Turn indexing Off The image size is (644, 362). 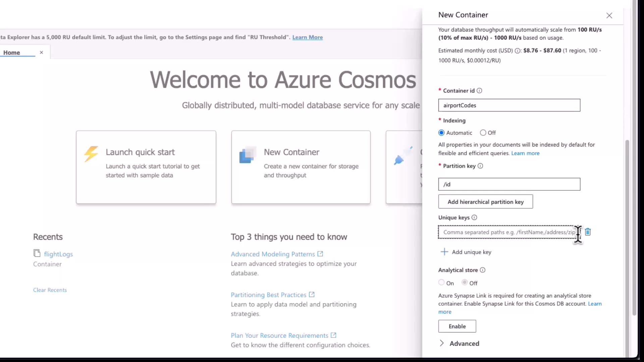click(x=483, y=133)
